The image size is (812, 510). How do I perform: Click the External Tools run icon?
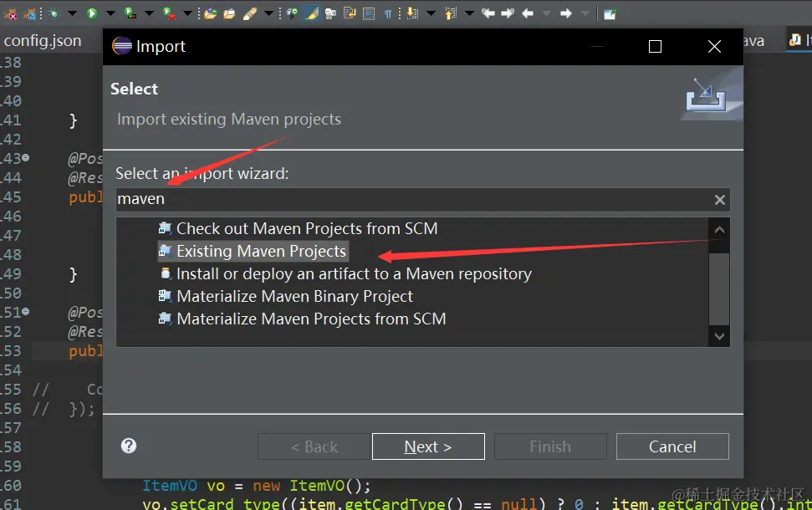click(x=169, y=13)
